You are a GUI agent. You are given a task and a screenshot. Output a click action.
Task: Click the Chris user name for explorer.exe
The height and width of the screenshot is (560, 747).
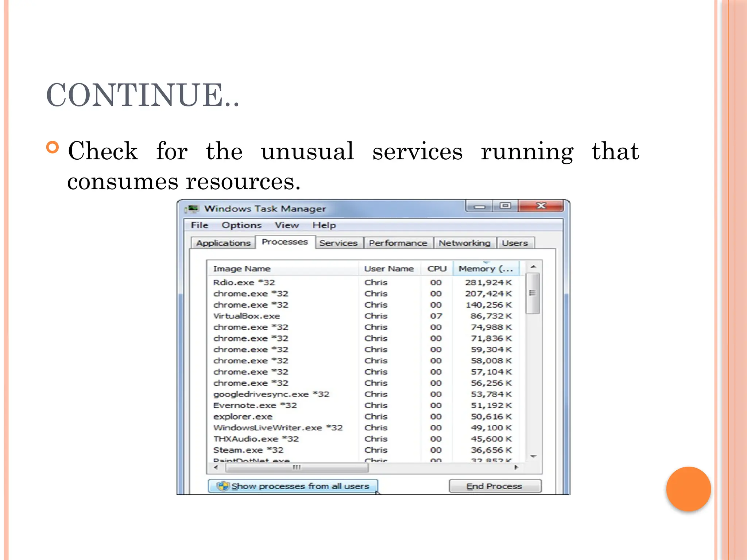(x=376, y=417)
